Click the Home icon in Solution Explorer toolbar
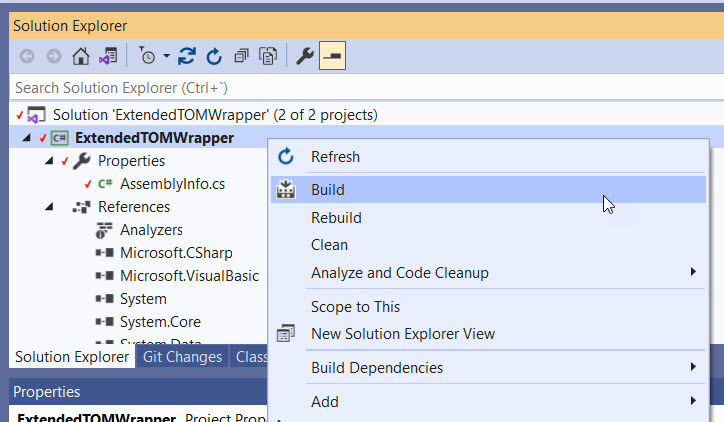 pos(82,57)
